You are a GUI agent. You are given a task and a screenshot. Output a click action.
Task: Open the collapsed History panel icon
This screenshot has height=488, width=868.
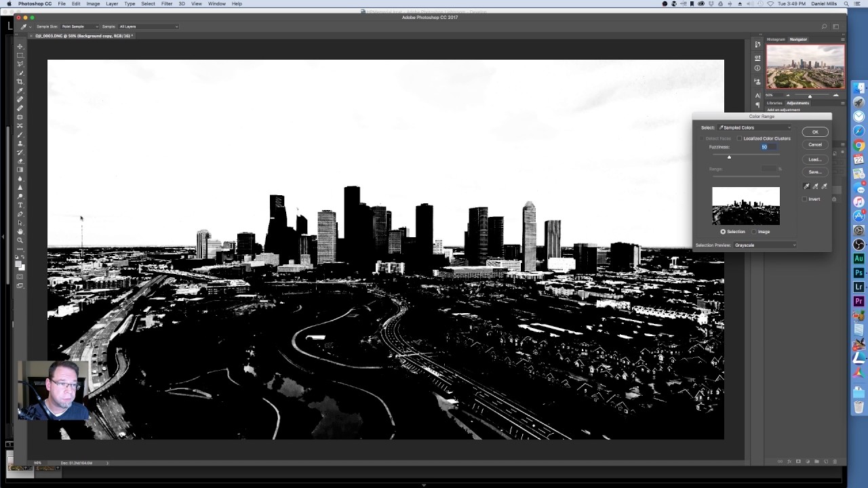[757, 45]
